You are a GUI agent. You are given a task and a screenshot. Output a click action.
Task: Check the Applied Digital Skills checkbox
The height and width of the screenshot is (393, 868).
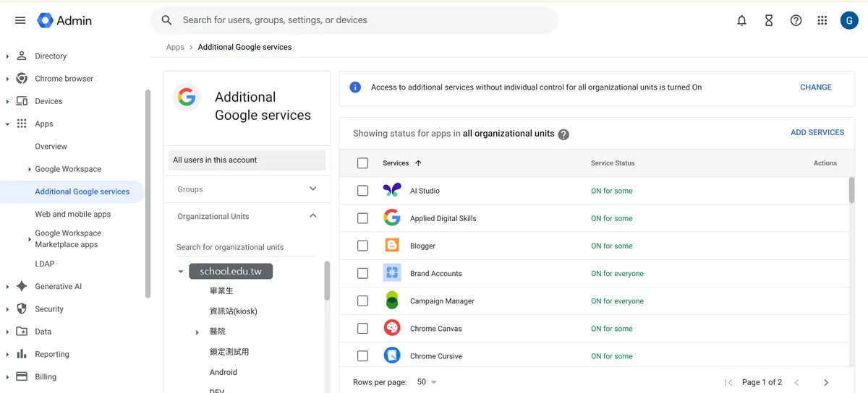pyautogui.click(x=363, y=218)
